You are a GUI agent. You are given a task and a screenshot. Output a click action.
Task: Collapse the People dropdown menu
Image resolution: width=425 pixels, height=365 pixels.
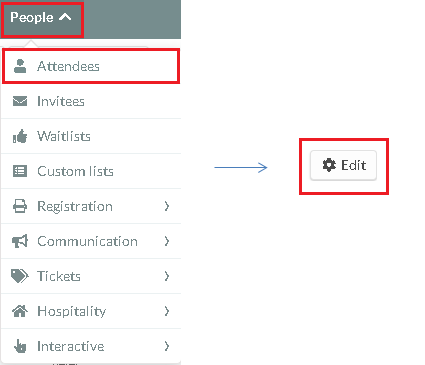tap(42, 17)
